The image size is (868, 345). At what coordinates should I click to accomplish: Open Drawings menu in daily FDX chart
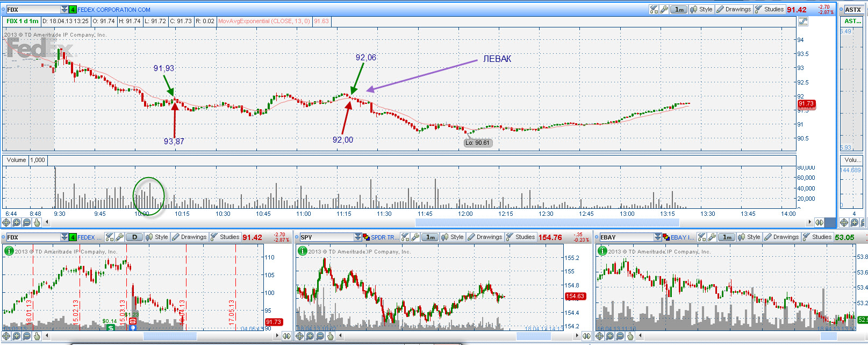tap(189, 237)
